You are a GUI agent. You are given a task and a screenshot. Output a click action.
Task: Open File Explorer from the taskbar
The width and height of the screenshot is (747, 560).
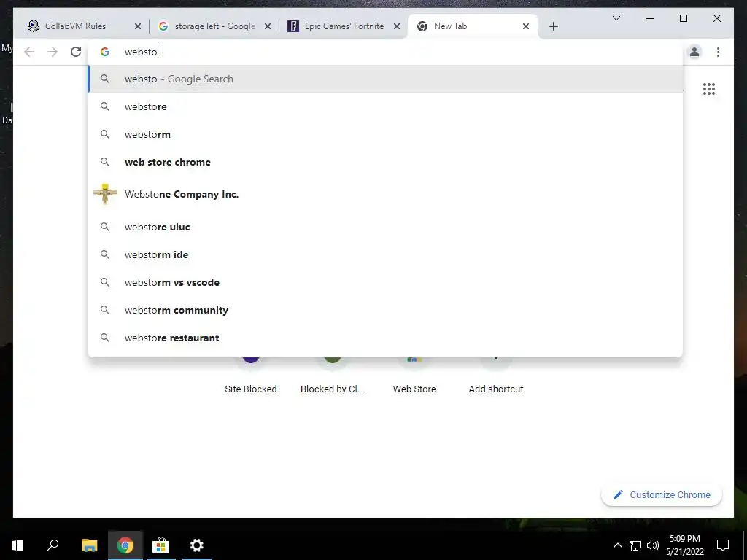(x=89, y=545)
